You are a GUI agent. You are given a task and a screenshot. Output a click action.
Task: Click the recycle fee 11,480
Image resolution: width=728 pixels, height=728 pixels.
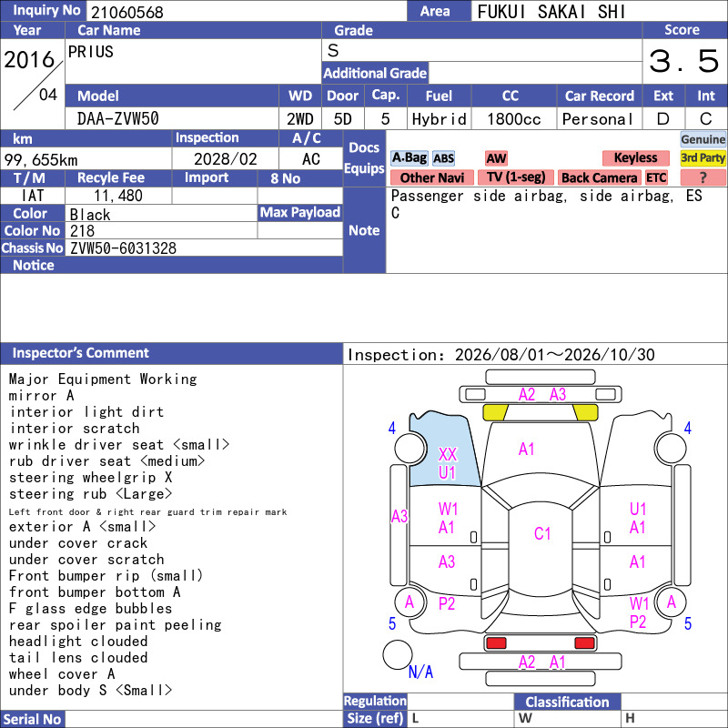click(118, 196)
